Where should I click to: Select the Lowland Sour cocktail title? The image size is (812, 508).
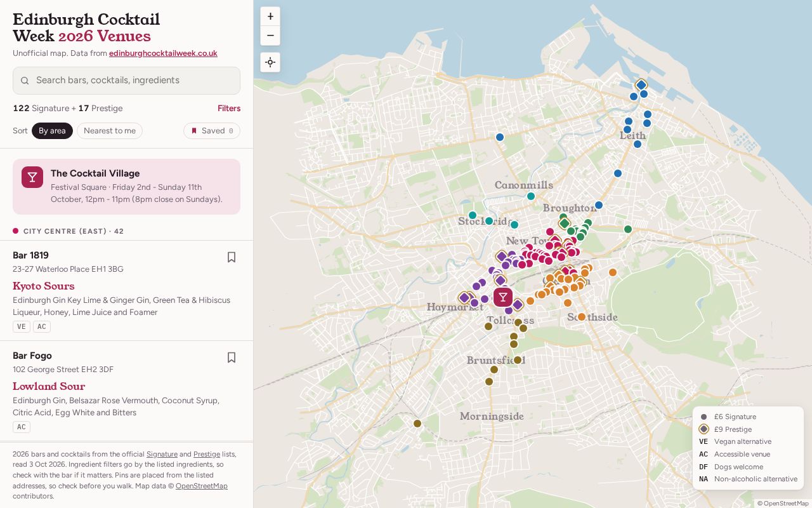(49, 386)
